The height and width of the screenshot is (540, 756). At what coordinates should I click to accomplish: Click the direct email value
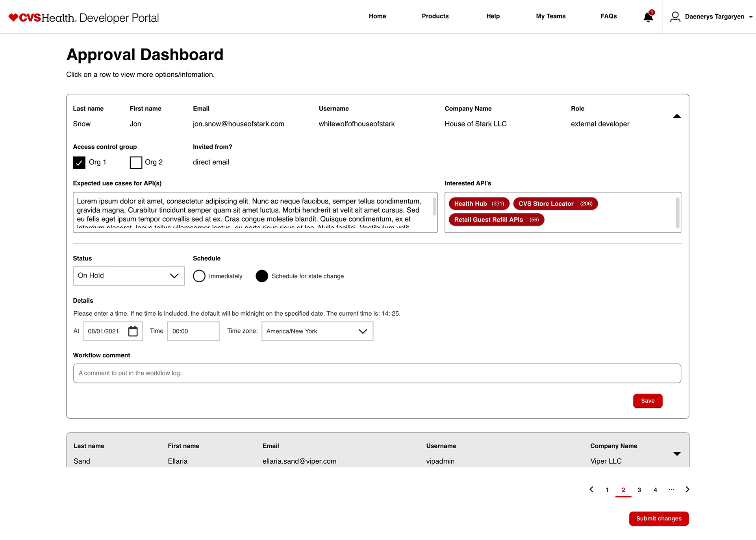coord(211,162)
